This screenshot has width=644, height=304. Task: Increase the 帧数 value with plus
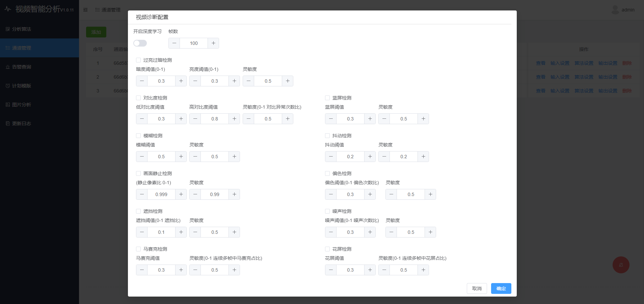click(x=213, y=43)
